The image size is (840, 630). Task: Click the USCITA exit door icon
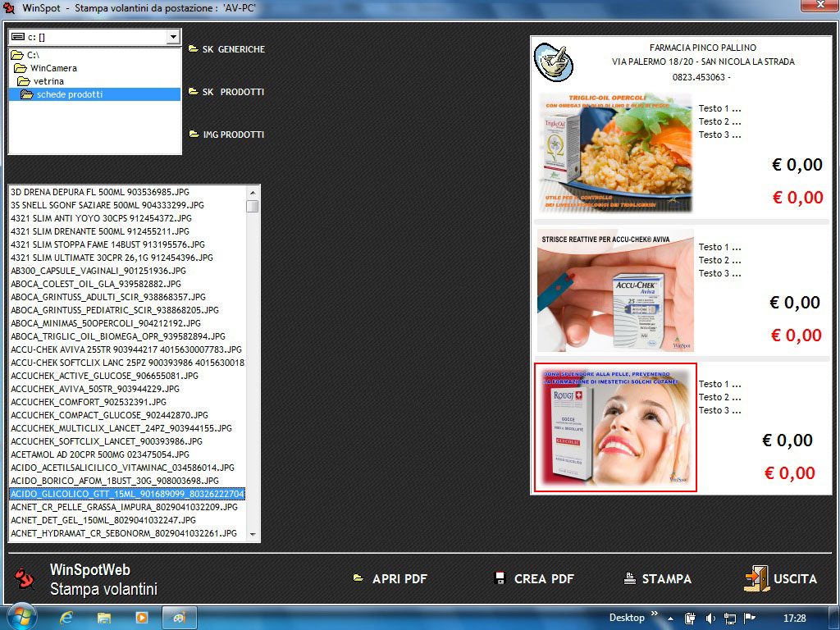point(756,578)
